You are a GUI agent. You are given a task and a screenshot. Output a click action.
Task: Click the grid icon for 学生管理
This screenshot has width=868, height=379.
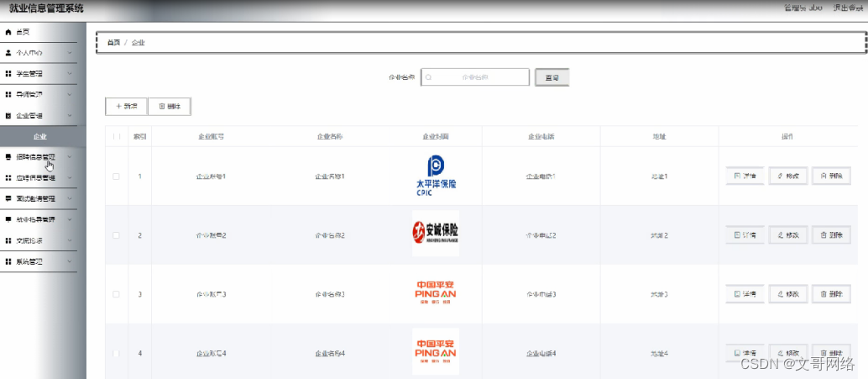tap(8, 74)
